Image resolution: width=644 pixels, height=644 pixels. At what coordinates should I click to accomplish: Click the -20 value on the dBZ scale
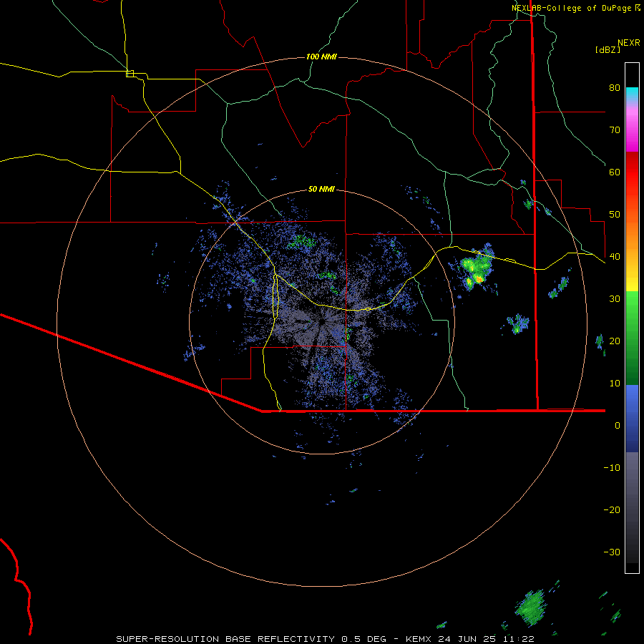[612, 510]
